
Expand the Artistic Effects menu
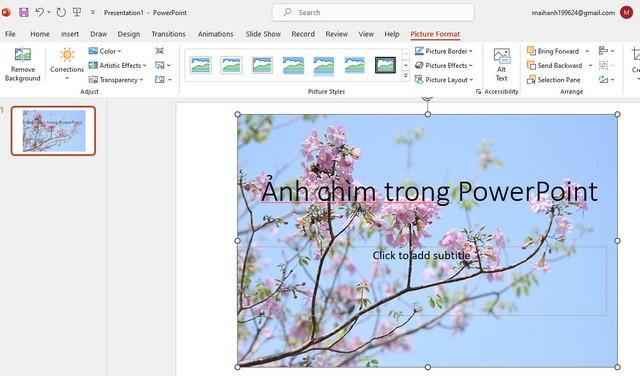point(118,65)
